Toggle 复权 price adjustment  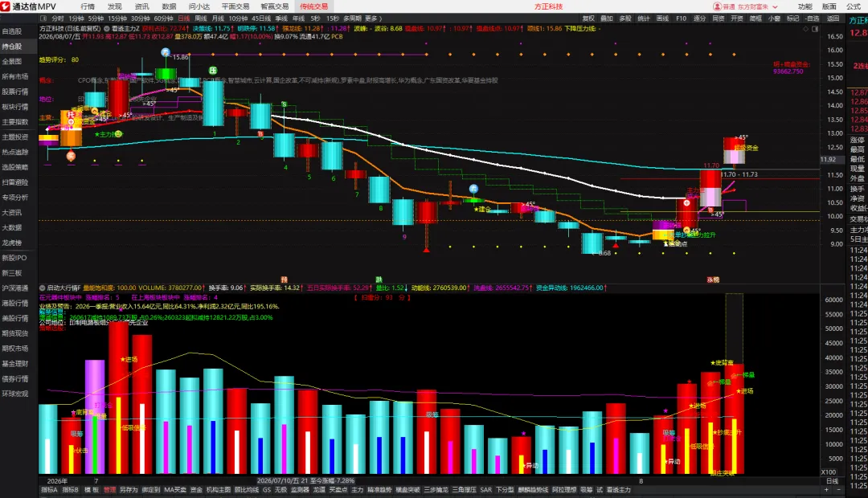[x=588, y=18]
